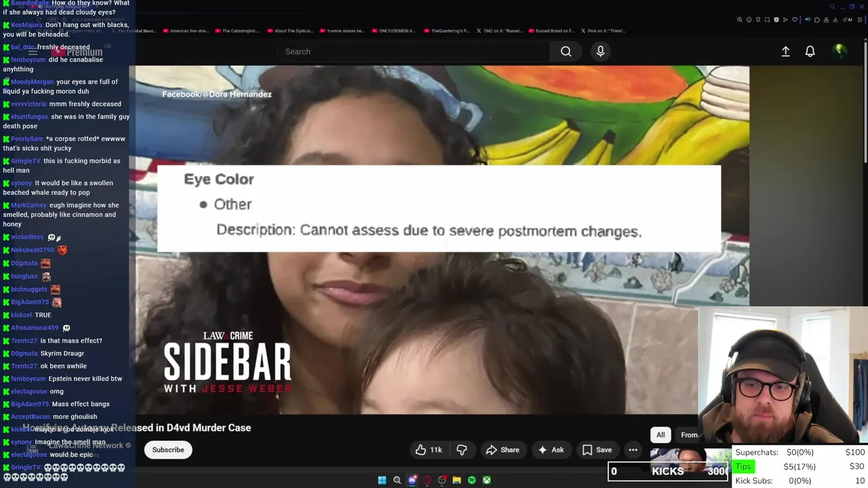
Task: Open the Windows Start button
Action: tap(382, 481)
